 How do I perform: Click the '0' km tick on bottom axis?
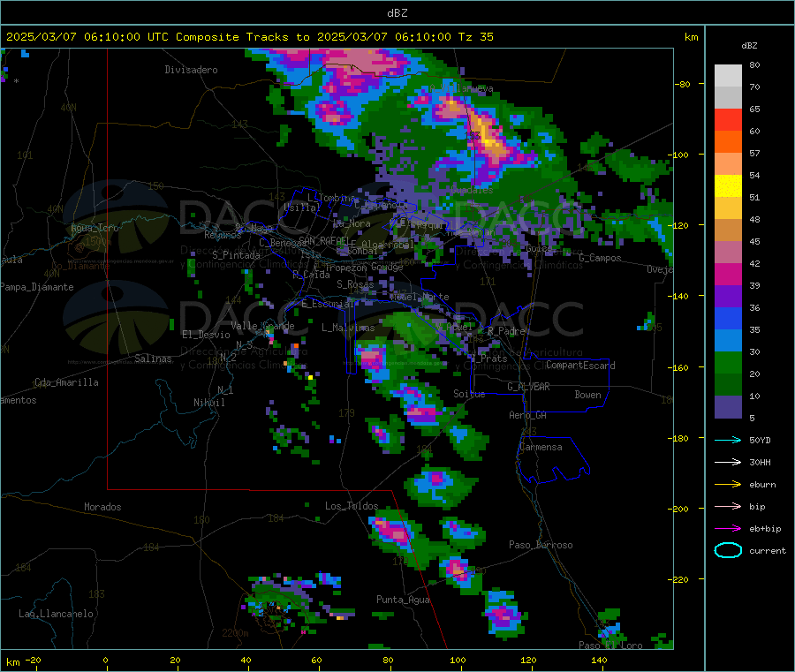[105, 660]
